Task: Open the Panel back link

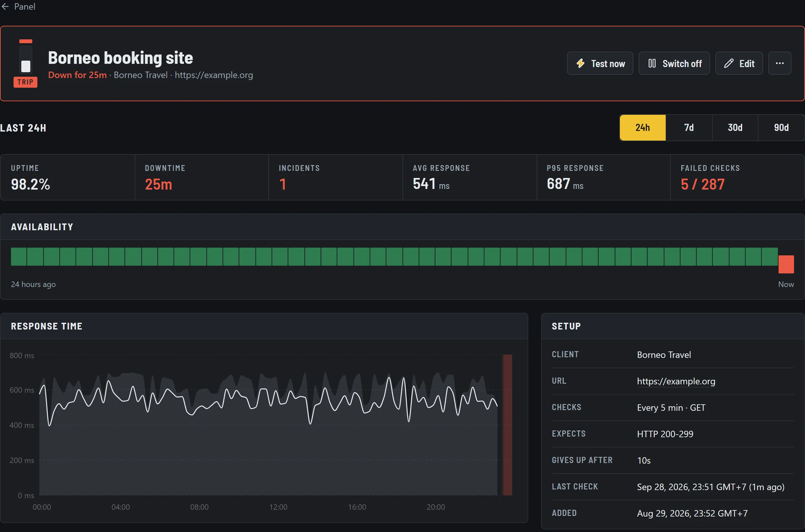Action: tap(18, 6)
